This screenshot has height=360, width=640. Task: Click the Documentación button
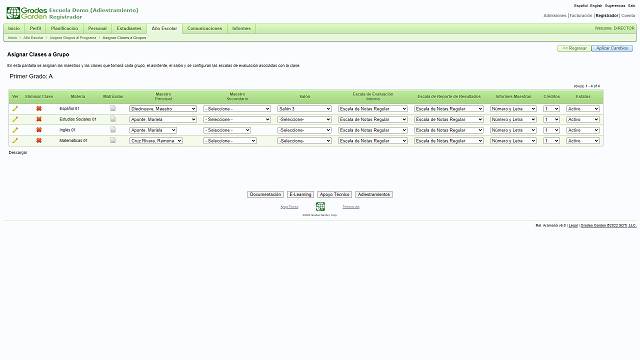[x=265, y=195]
